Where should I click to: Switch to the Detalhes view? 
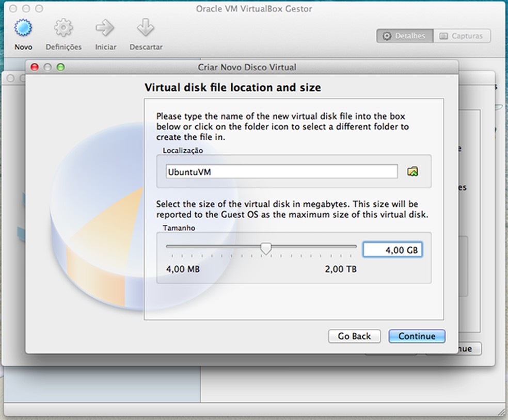(x=405, y=36)
